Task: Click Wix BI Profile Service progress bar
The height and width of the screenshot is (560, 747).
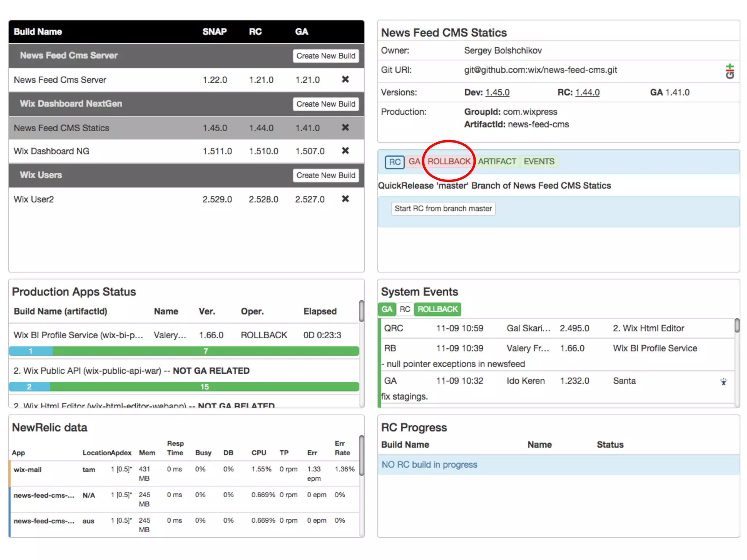Action: [184, 351]
